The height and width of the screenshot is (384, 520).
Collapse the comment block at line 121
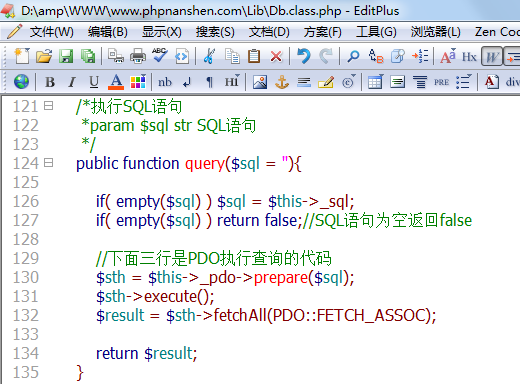tap(49, 106)
